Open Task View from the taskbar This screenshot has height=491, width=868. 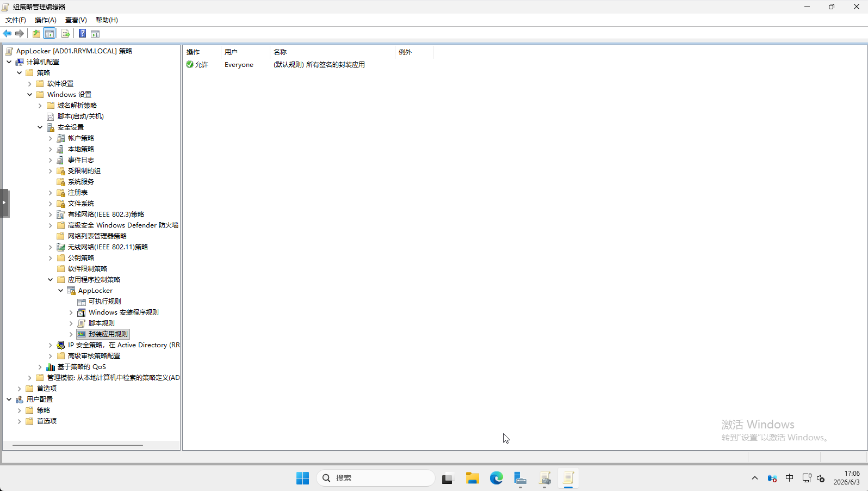tap(447, 478)
